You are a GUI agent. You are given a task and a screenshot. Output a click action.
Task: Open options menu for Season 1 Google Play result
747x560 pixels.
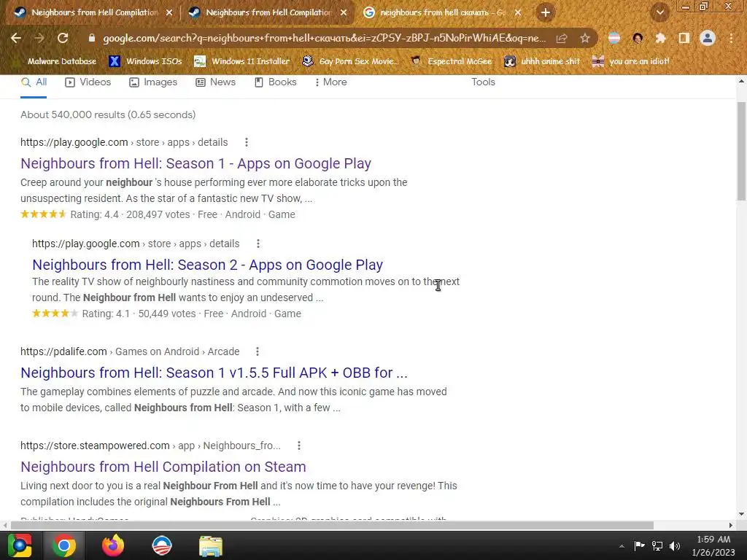click(x=247, y=142)
